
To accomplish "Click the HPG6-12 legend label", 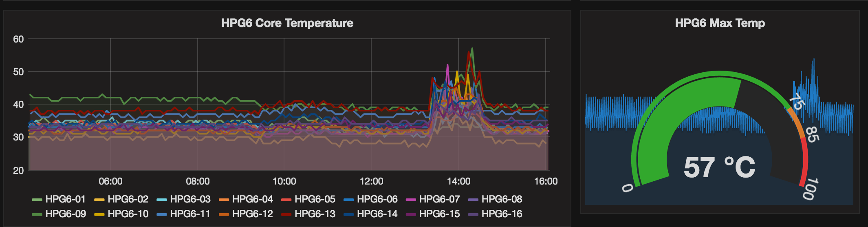I will click(253, 214).
